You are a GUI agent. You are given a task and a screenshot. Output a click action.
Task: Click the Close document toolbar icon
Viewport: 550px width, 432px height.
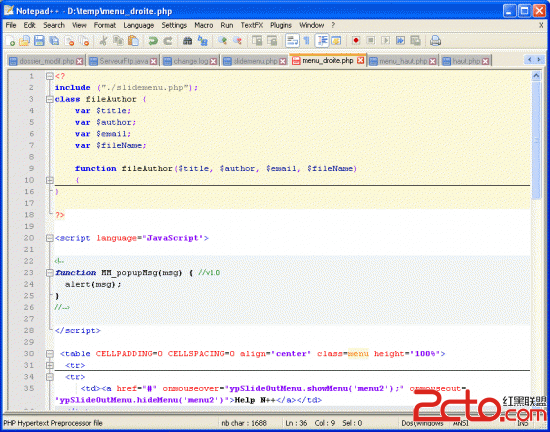coord(69,41)
